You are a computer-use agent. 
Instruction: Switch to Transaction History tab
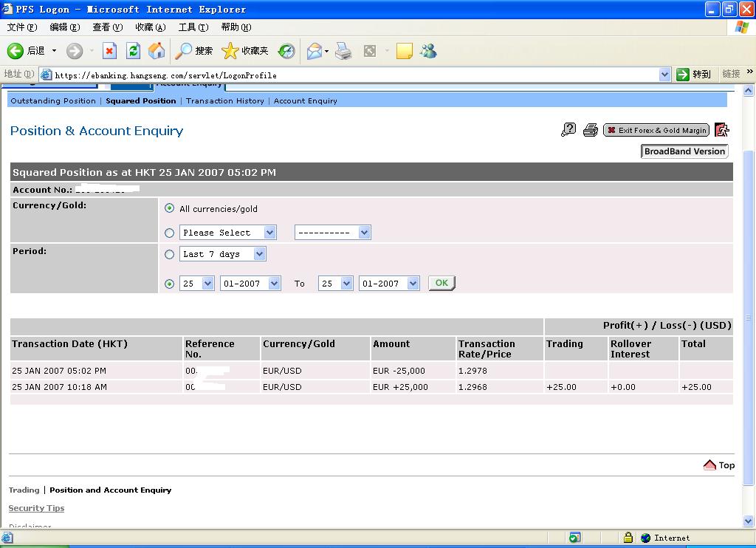coord(224,101)
